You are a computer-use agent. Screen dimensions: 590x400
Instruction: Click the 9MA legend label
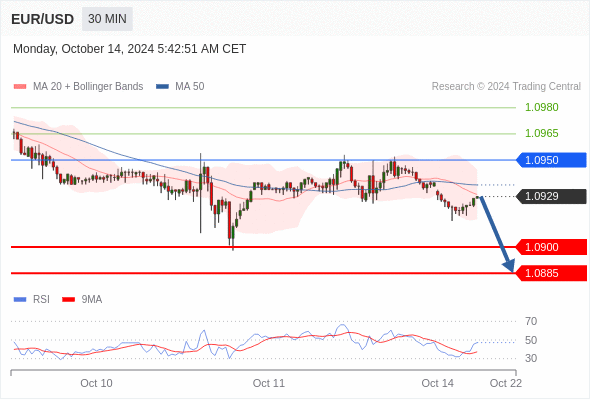point(92,300)
